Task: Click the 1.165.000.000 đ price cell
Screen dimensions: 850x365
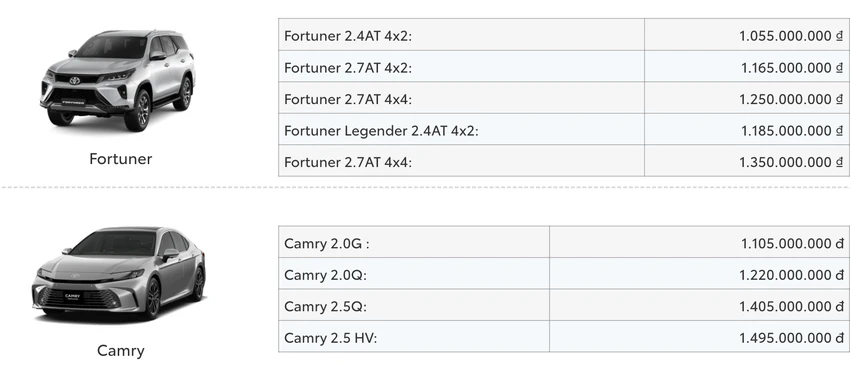Action: 747,67
